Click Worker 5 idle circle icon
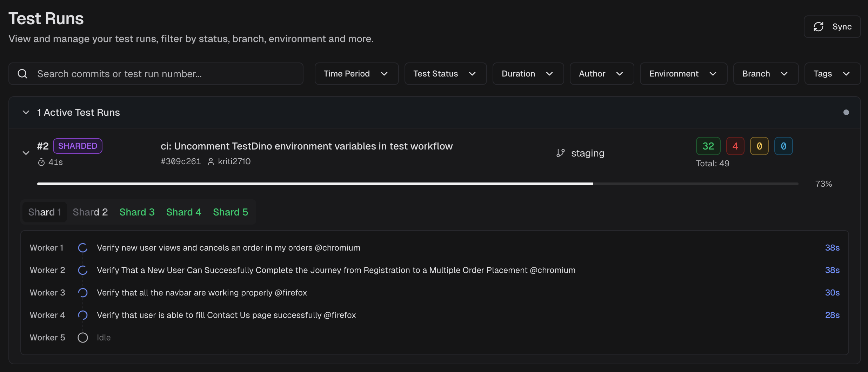 (x=83, y=338)
